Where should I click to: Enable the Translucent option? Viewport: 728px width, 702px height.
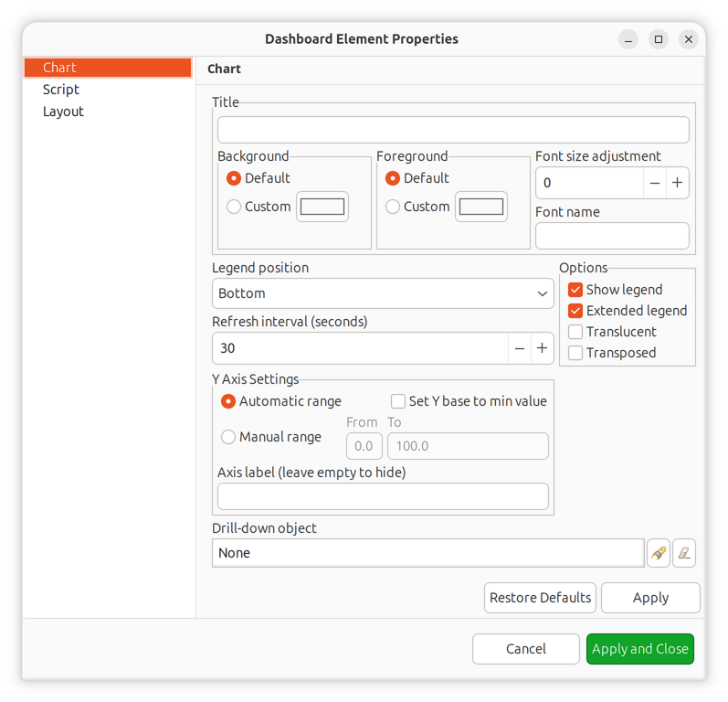(x=575, y=332)
